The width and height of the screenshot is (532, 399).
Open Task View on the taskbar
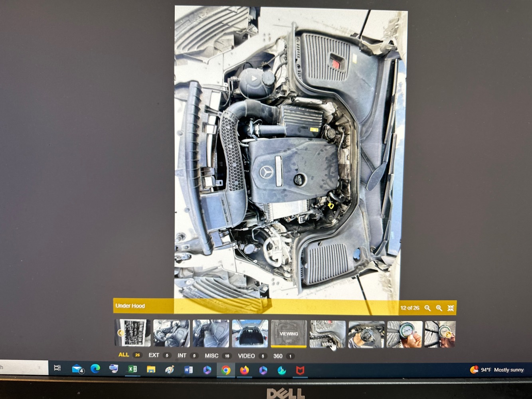(57, 368)
